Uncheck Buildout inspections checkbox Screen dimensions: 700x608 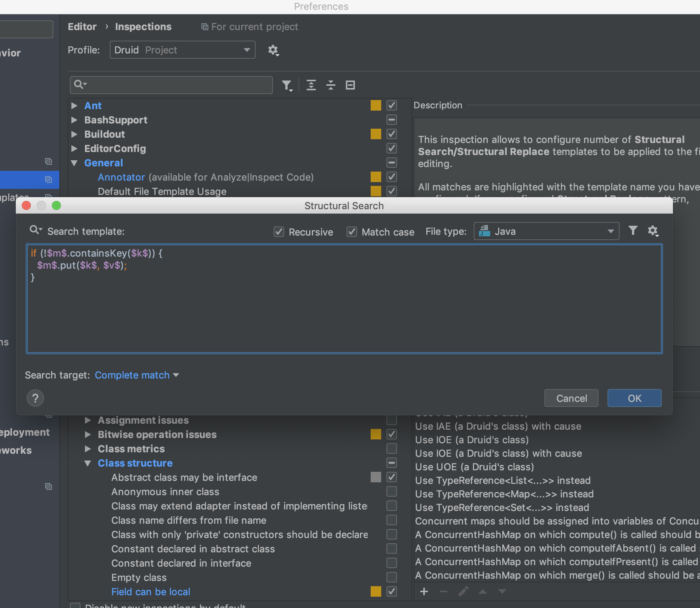click(392, 134)
